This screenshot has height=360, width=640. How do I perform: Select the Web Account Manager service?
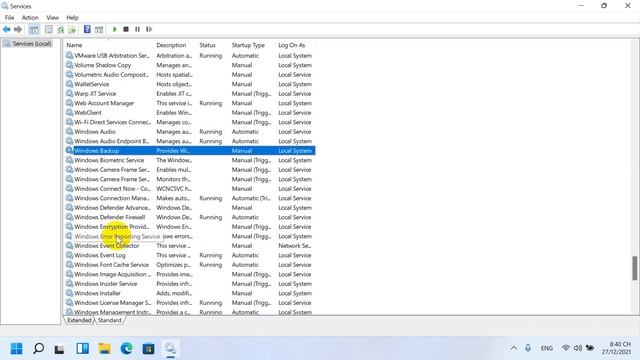190,103
